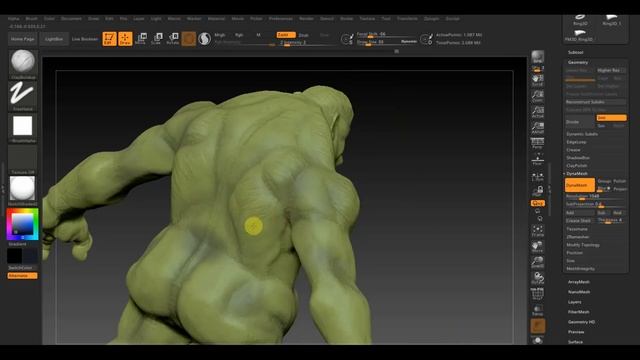Expand the ZRemesher subsection
Viewport: 640px width, 360px height.
click(x=578, y=237)
